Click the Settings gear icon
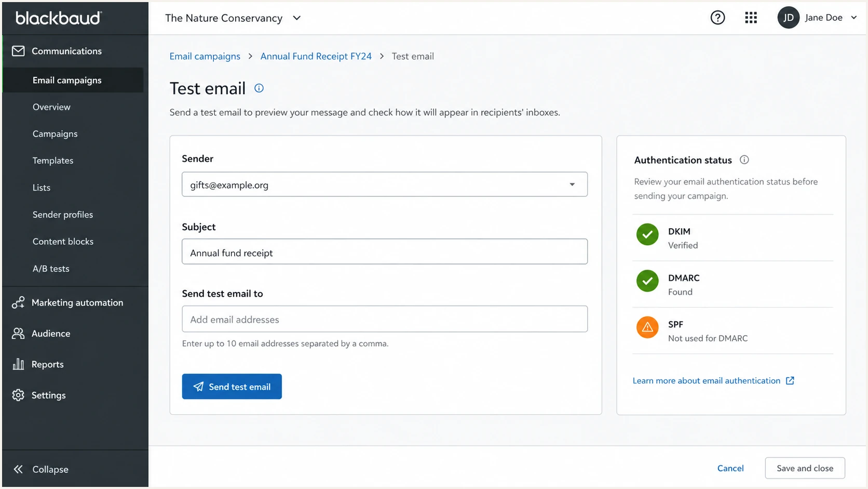 (x=18, y=395)
